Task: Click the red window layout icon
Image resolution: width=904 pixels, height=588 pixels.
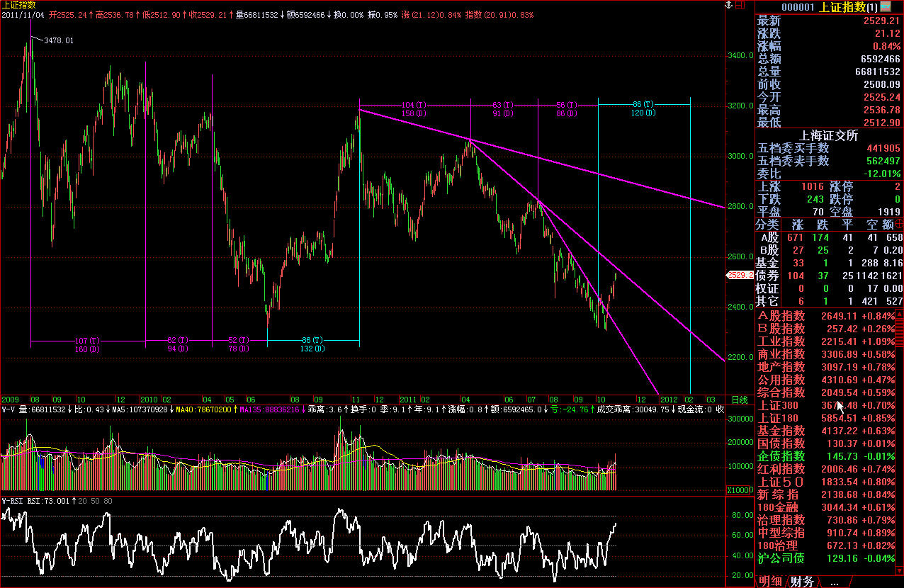Action: click(x=741, y=5)
